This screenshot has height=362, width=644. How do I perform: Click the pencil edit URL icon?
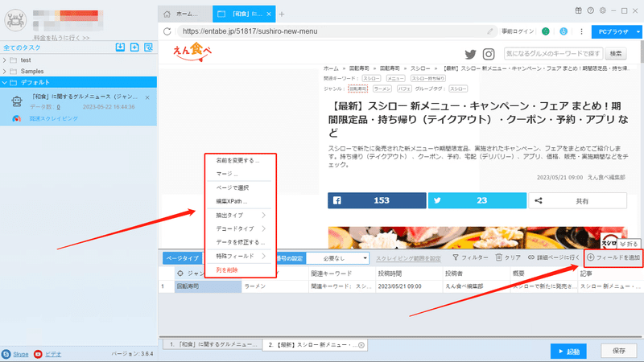click(x=490, y=31)
